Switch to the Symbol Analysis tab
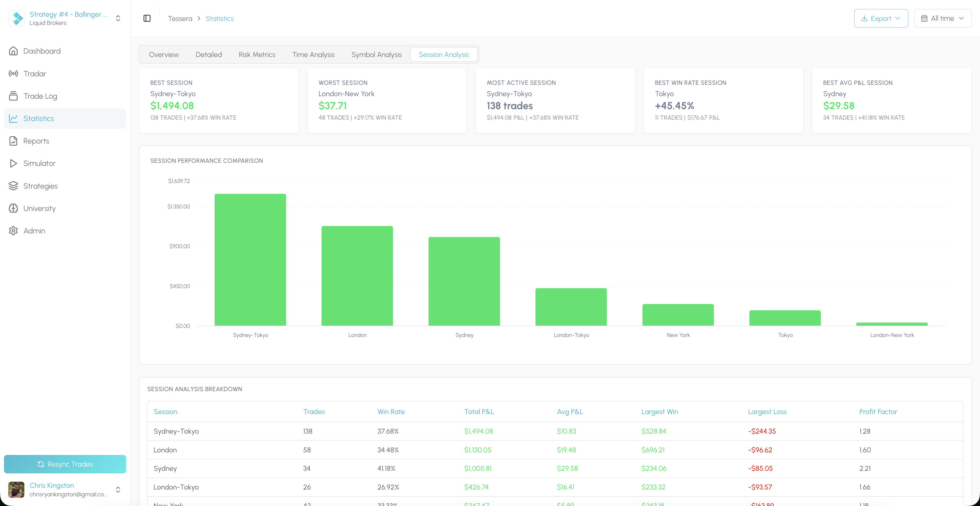The height and width of the screenshot is (506, 980). (376, 54)
